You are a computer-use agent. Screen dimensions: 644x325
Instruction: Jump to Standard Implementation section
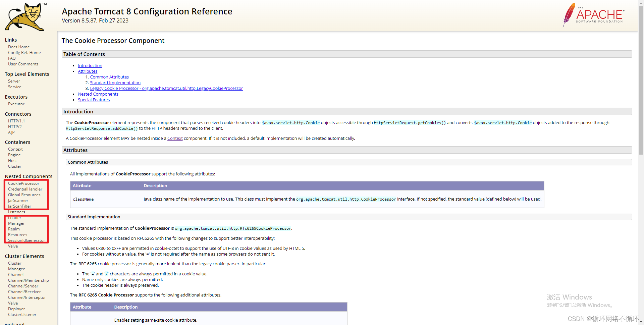(x=115, y=83)
